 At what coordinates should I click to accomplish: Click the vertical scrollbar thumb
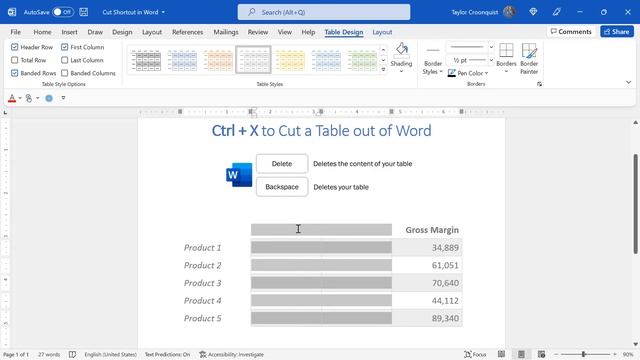point(636,204)
